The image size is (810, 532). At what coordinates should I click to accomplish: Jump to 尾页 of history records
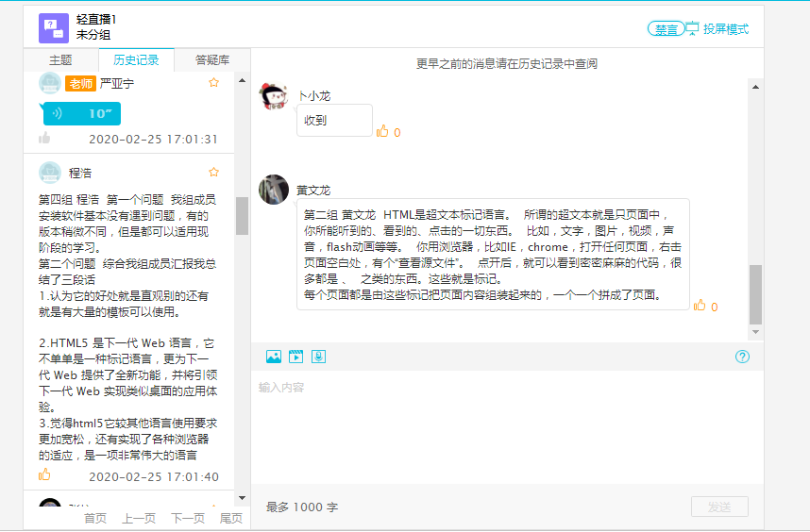coord(231,518)
